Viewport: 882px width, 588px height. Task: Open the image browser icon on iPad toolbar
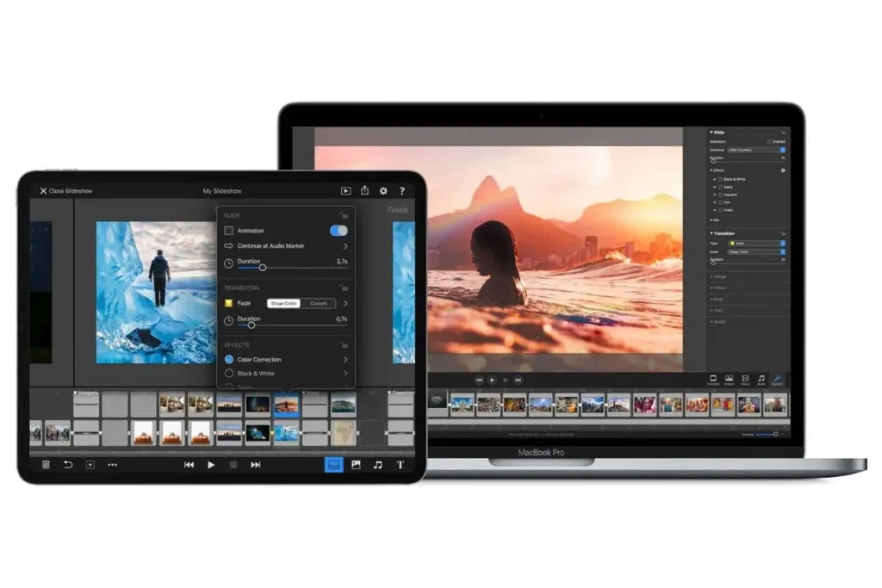point(356,465)
